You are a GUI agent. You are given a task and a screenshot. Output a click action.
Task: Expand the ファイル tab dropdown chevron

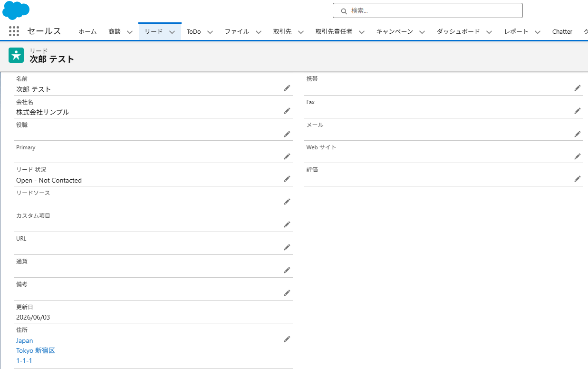click(x=259, y=32)
